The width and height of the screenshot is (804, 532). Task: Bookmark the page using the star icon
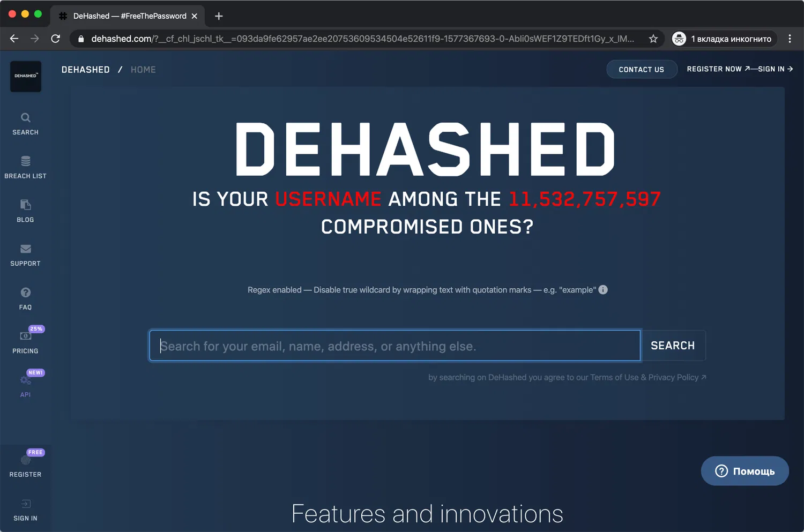pos(653,38)
